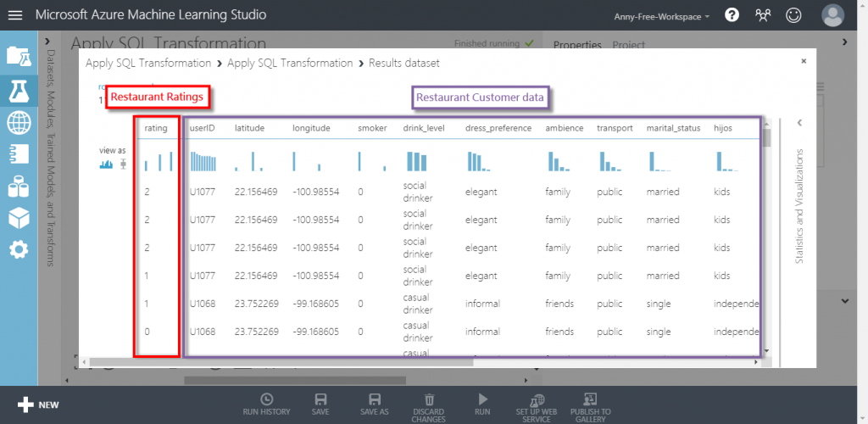Switch view to box plot icon
This screenshot has width=868, height=424.
[x=124, y=164]
